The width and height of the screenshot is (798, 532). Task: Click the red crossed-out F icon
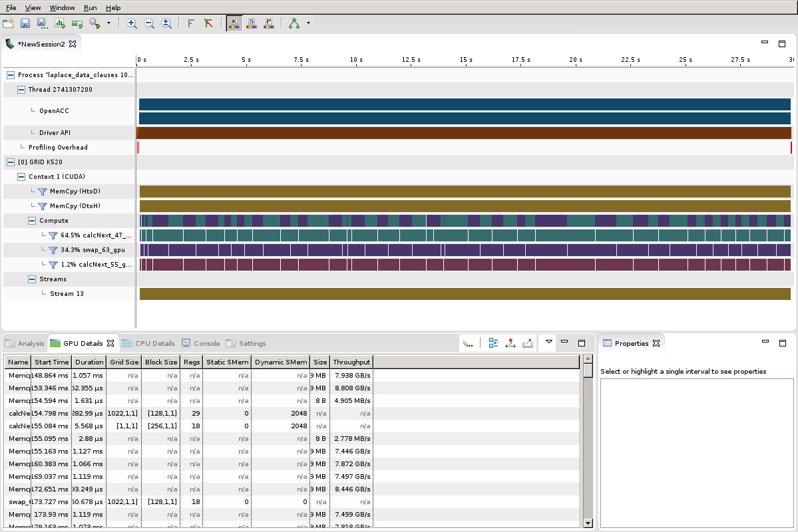click(208, 23)
